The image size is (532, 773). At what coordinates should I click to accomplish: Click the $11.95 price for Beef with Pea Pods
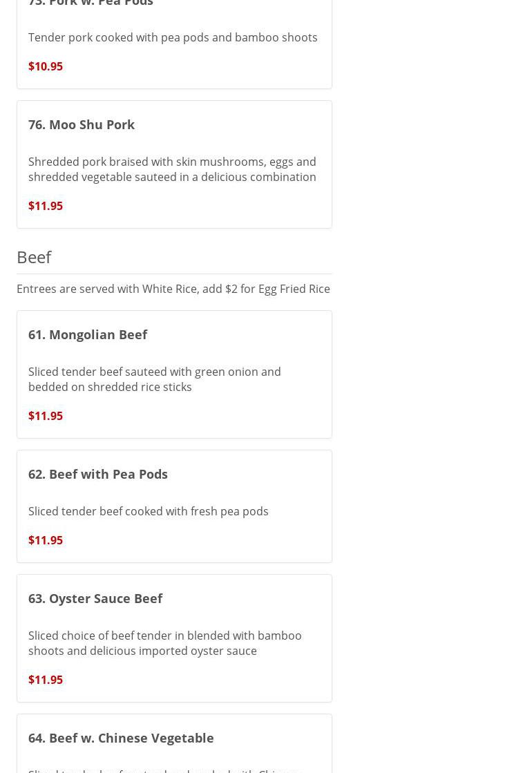point(46,540)
